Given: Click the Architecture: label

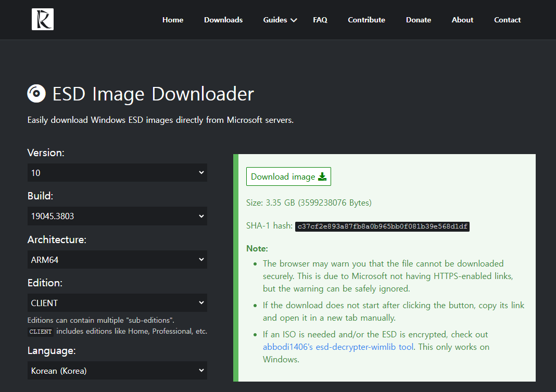Looking at the screenshot, I should point(57,239).
